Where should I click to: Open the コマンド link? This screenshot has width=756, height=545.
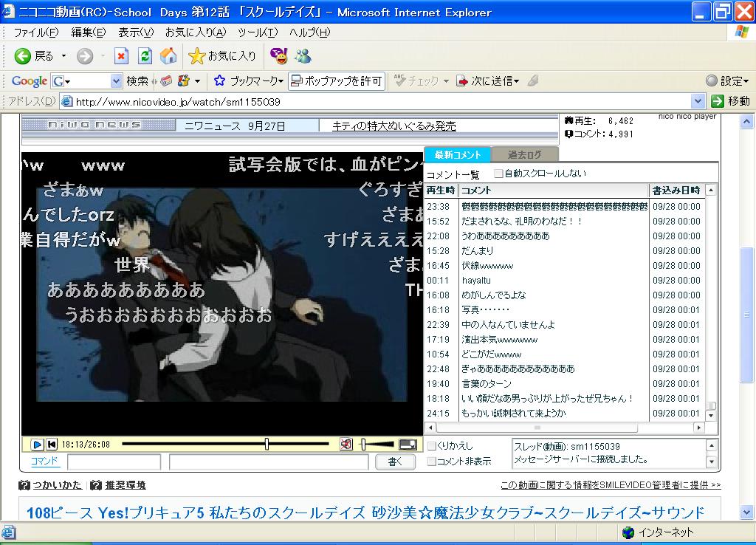[x=44, y=461]
